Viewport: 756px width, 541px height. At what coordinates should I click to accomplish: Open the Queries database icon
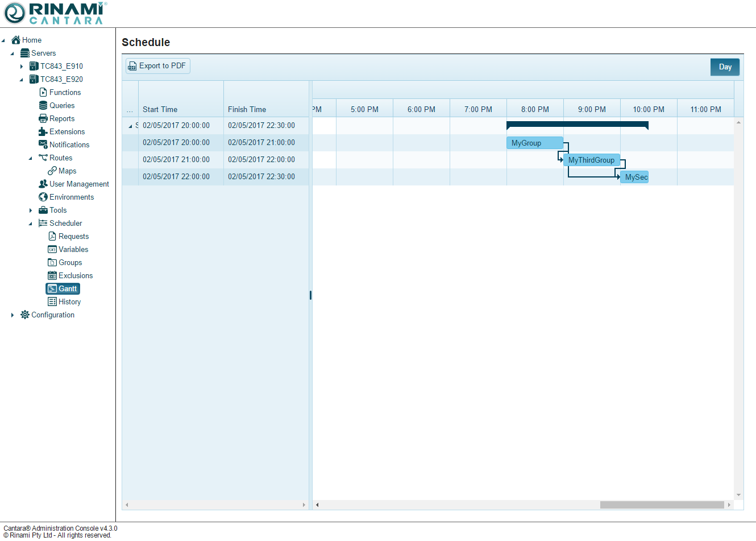point(43,105)
